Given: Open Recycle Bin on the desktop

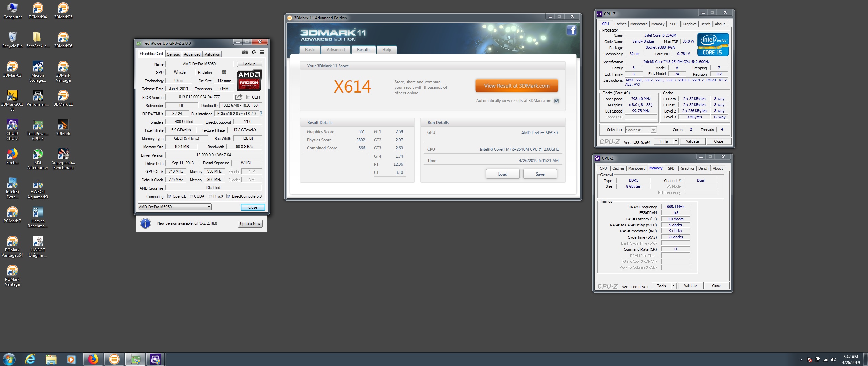Looking at the screenshot, I should pyautogui.click(x=12, y=40).
